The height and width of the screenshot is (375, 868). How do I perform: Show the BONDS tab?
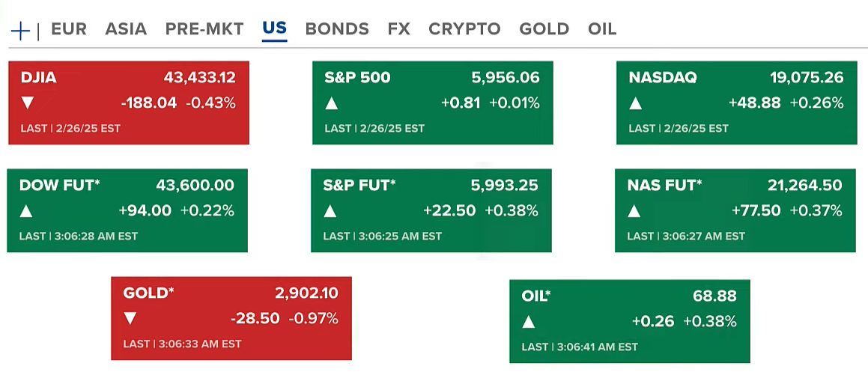tap(337, 29)
